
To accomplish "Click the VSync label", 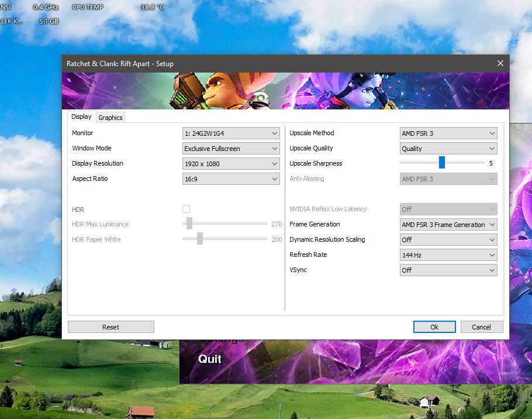I will [298, 270].
